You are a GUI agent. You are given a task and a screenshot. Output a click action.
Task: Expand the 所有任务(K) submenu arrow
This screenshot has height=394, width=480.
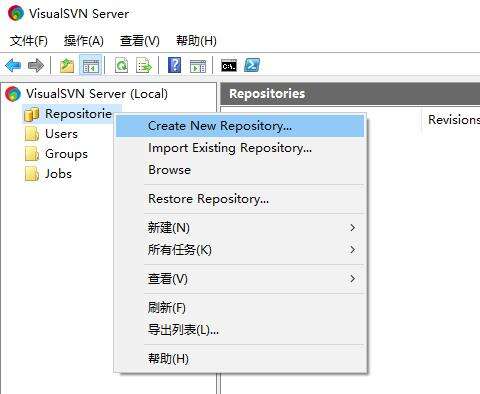[x=353, y=250]
